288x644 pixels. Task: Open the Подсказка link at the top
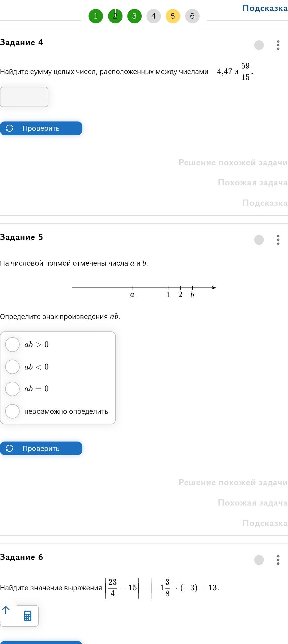pyautogui.click(x=265, y=8)
